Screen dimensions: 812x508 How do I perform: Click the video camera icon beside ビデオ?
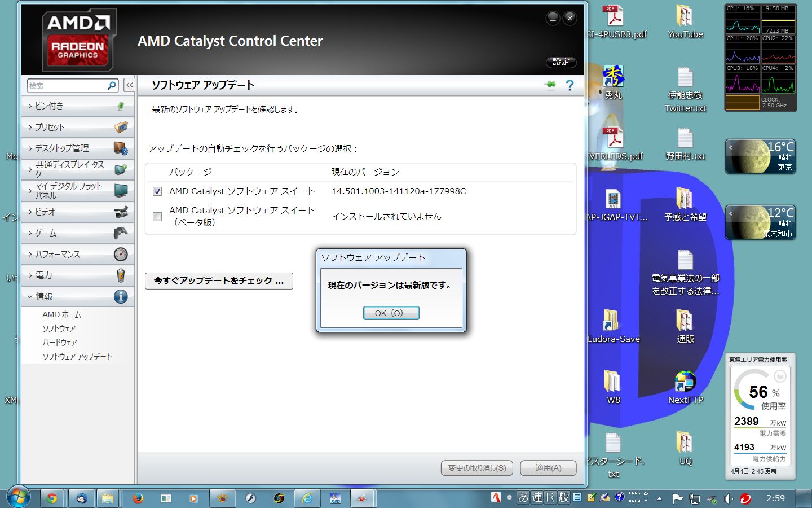click(x=121, y=212)
